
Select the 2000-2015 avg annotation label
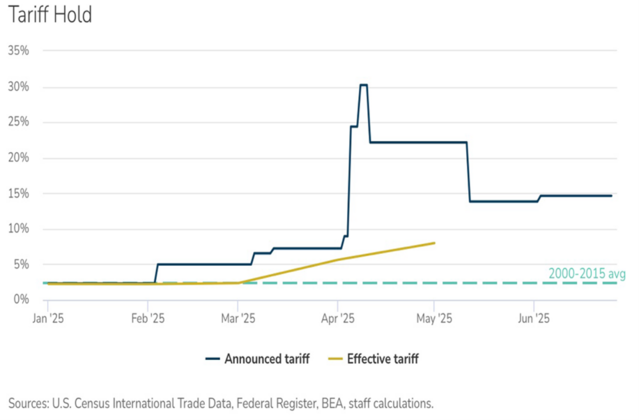(x=588, y=273)
